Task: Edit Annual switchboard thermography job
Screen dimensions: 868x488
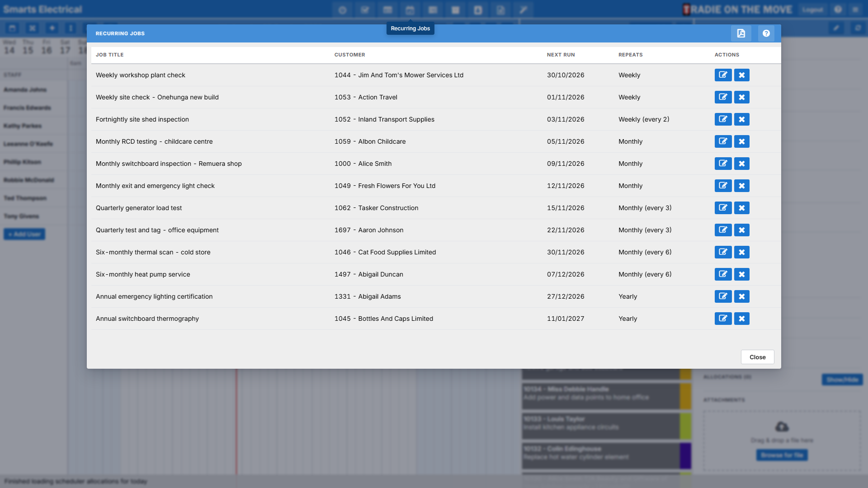Action: tap(723, 319)
